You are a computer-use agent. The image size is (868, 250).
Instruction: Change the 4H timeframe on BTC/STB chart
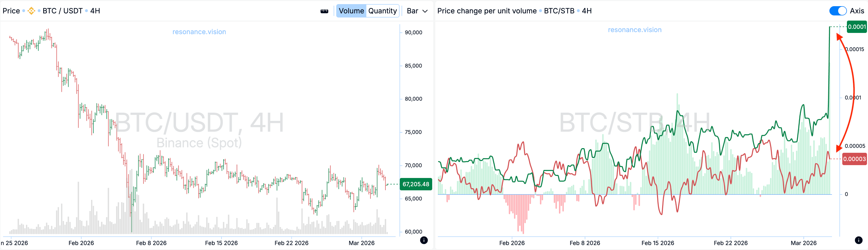coord(587,11)
